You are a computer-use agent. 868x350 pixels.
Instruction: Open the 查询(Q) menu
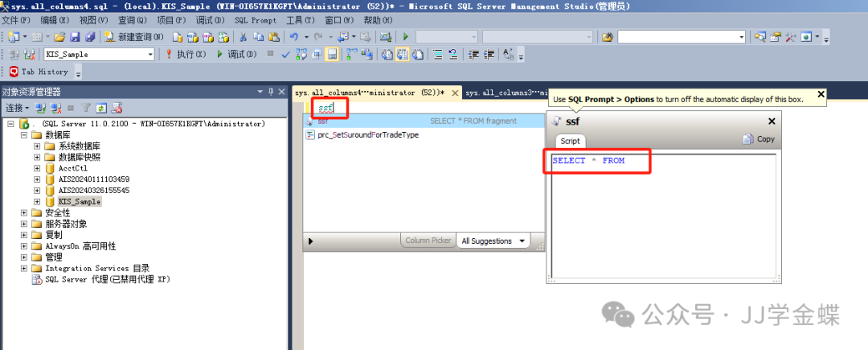[132, 20]
